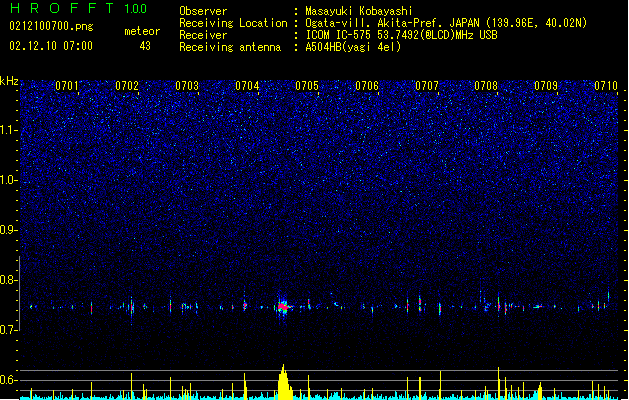
Task: Click the 0.7 frequency axis label
Action: tap(8, 330)
